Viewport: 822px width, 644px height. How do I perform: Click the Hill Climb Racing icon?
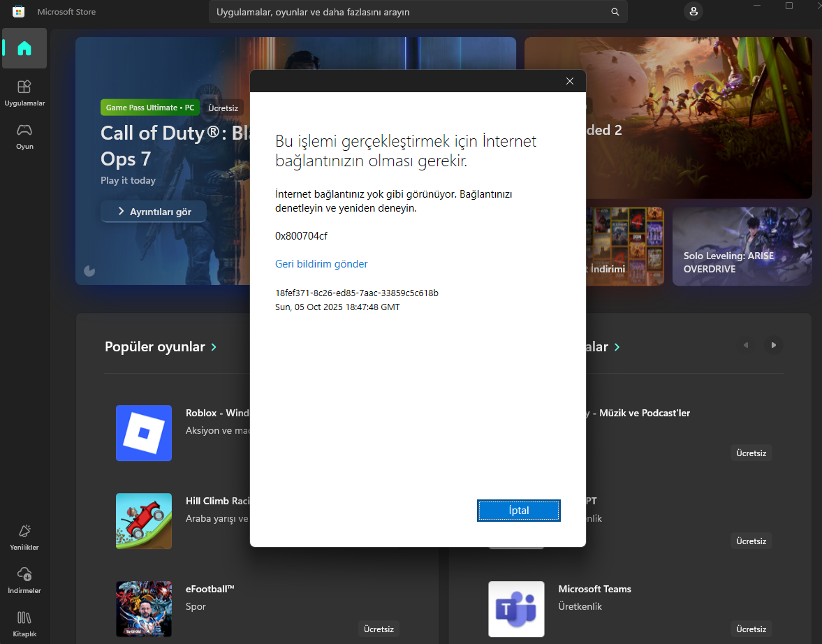coord(144,521)
